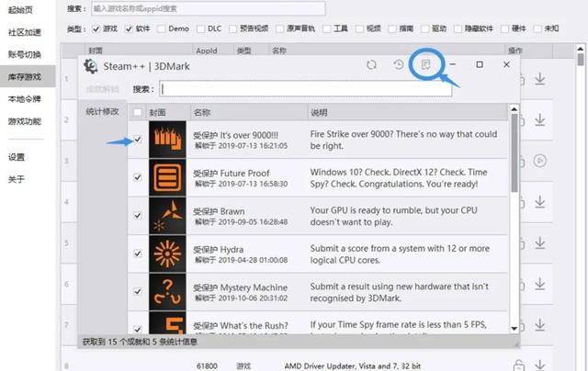This screenshot has height=371, width=588.
Task: Click the achievement search input field
Action: (x=306, y=89)
